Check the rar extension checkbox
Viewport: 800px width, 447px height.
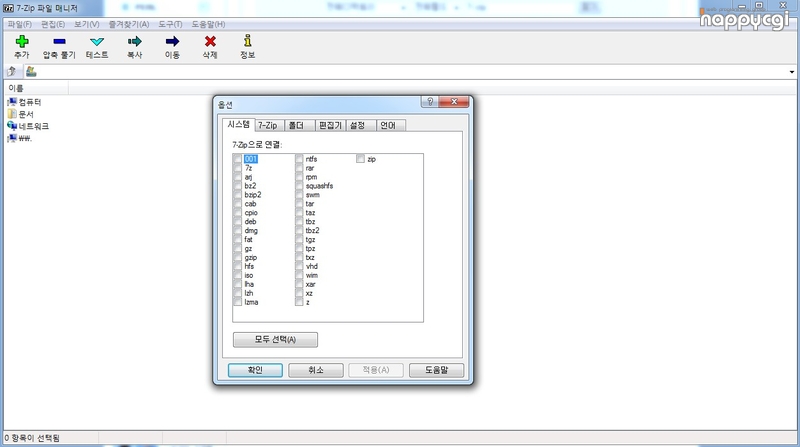(299, 168)
